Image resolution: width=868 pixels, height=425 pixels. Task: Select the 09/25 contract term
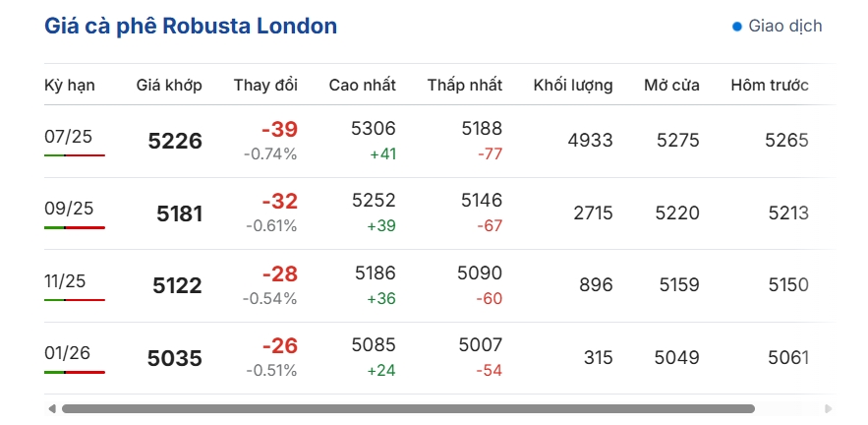coord(69,209)
